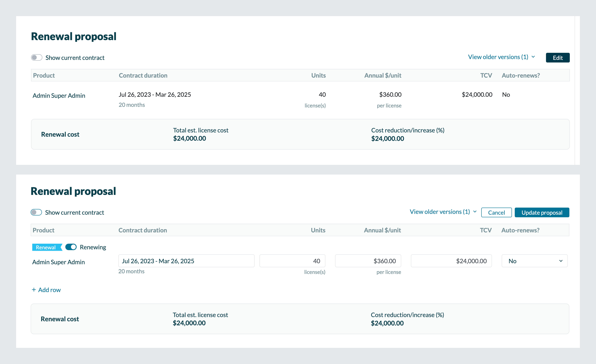The height and width of the screenshot is (364, 596).
Task: Expand upper View older versions (1)
Action: point(498,57)
